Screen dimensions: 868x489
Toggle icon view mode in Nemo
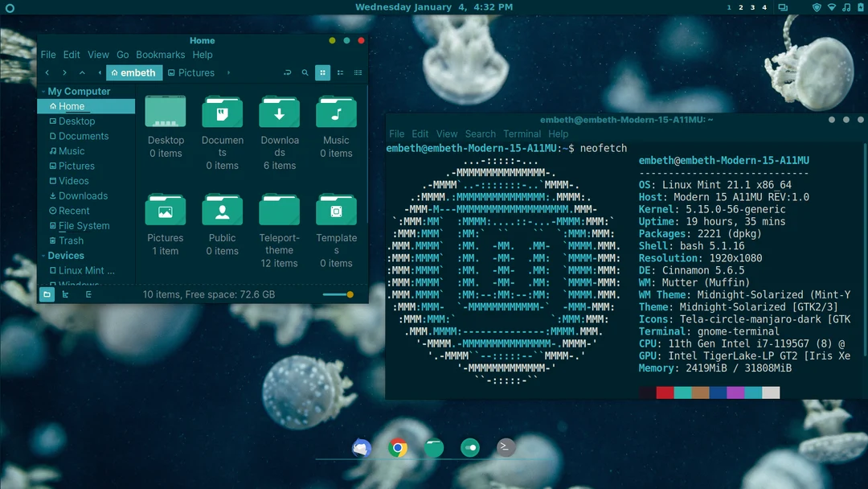322,72
